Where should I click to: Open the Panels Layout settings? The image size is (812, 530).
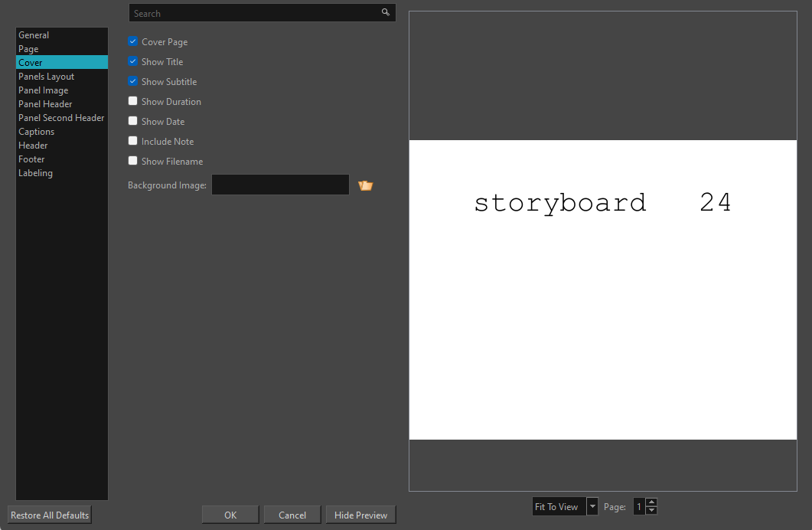click(62, 76)
